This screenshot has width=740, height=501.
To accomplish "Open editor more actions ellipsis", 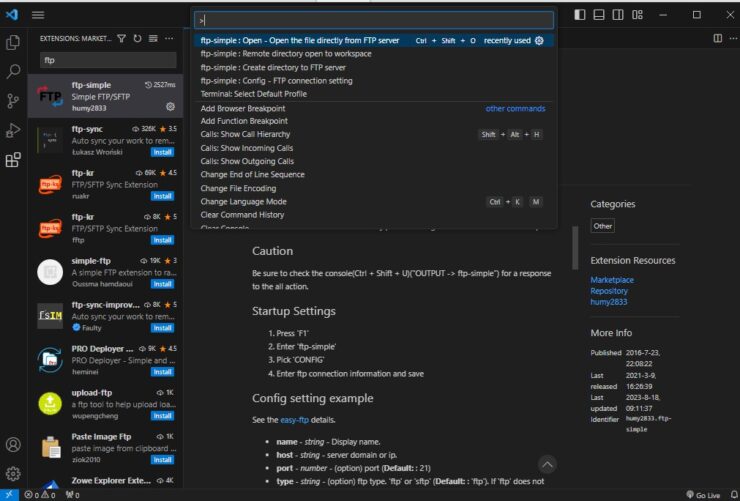I will coord(733,38).
